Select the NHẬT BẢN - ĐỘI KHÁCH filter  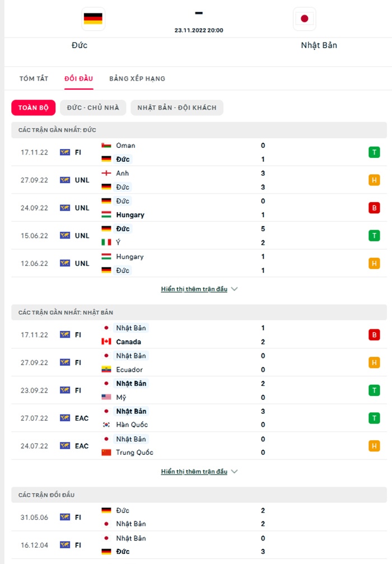click(177, 108)
